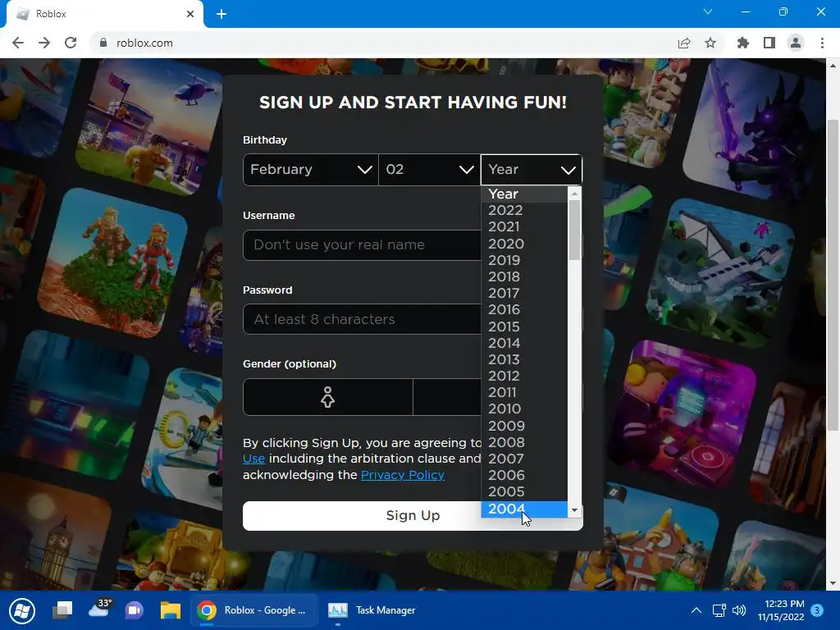Image resolution: width=840 pixels, height=630 pixels.
Task: Select 2006 in year list
Action: [x=524, y=476]
